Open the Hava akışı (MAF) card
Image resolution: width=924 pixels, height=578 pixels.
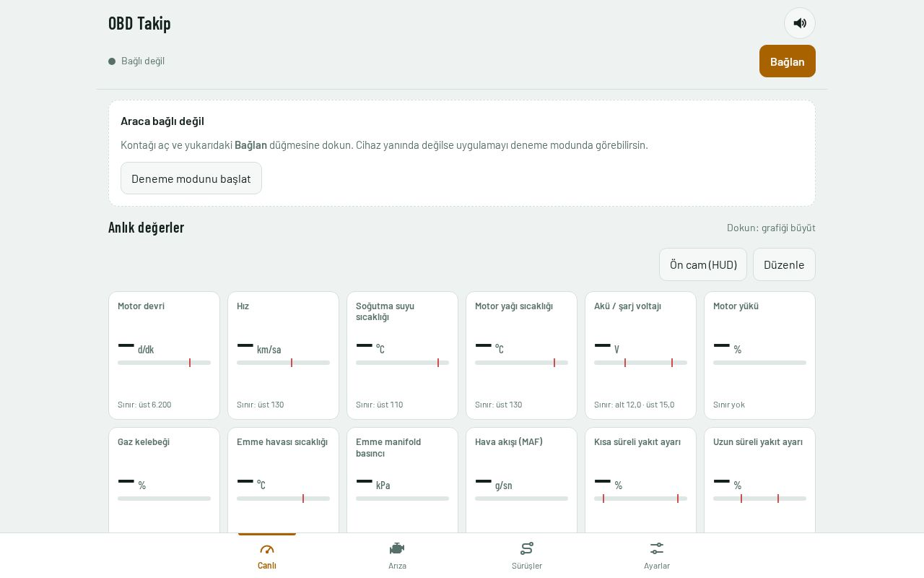521,480
